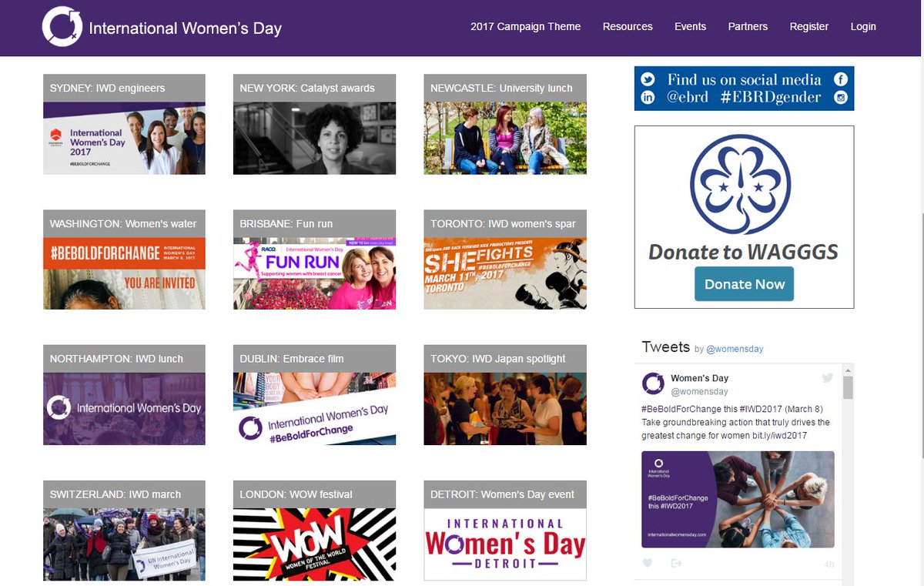Click the Donate to WAGGGS text
The height and width of the screenshot is (586, 924).
point(743,252)
